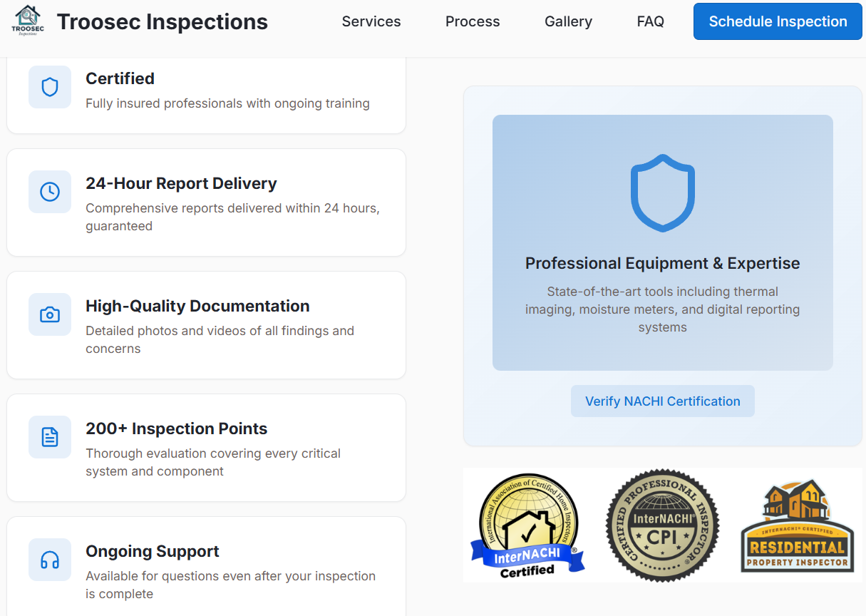The height and width of the screenshot is (616, 866).
Task: Go to the Process section
Action: 473,21
